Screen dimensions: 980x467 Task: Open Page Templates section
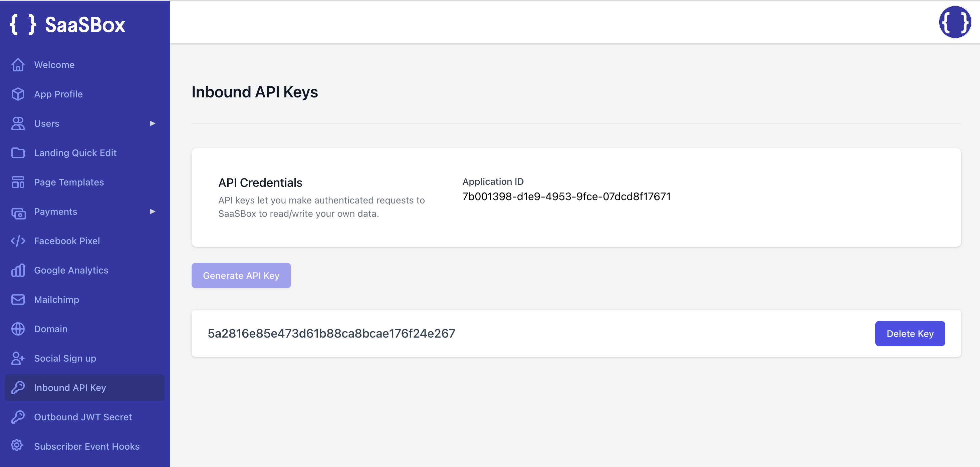84,182
